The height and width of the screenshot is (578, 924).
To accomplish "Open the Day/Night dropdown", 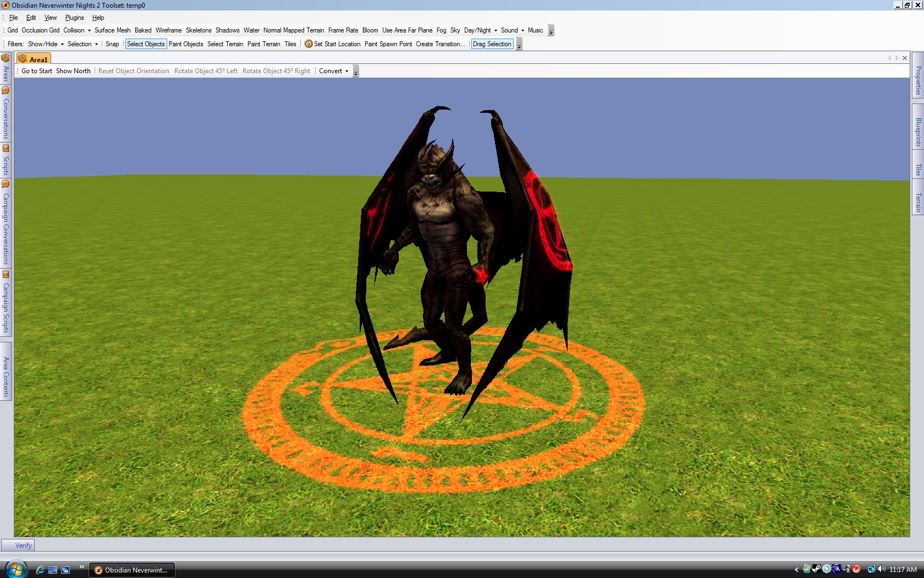I will pyautogui.click(x=480, y=30).
